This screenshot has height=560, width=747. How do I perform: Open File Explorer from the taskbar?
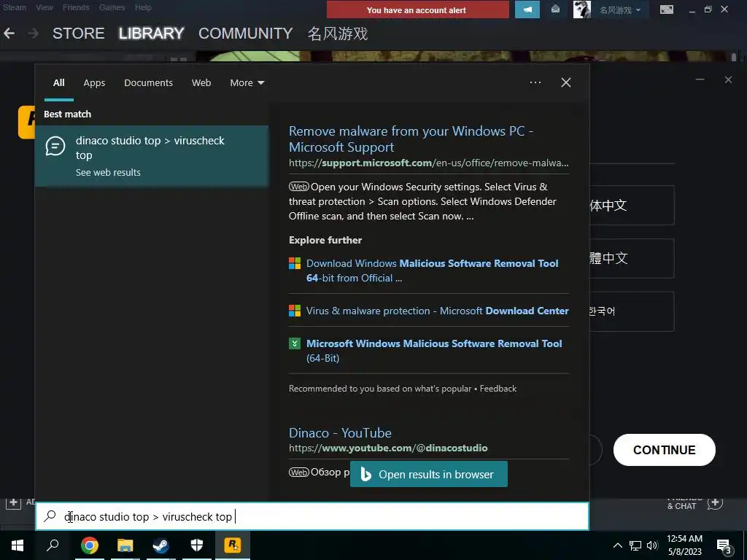tap(125, 545)
